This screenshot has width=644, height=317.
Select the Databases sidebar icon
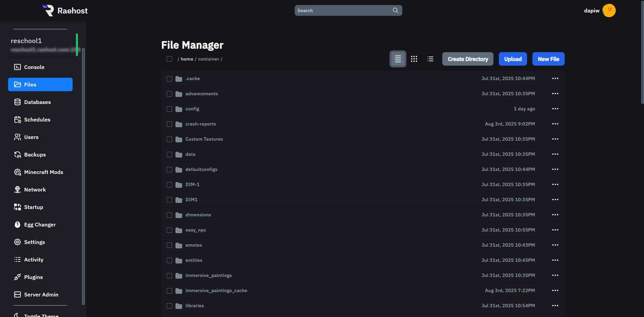tap(17, 102)
